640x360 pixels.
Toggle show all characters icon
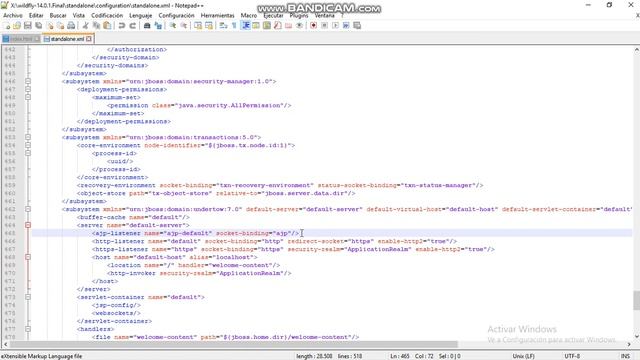(x=234, y=25)
